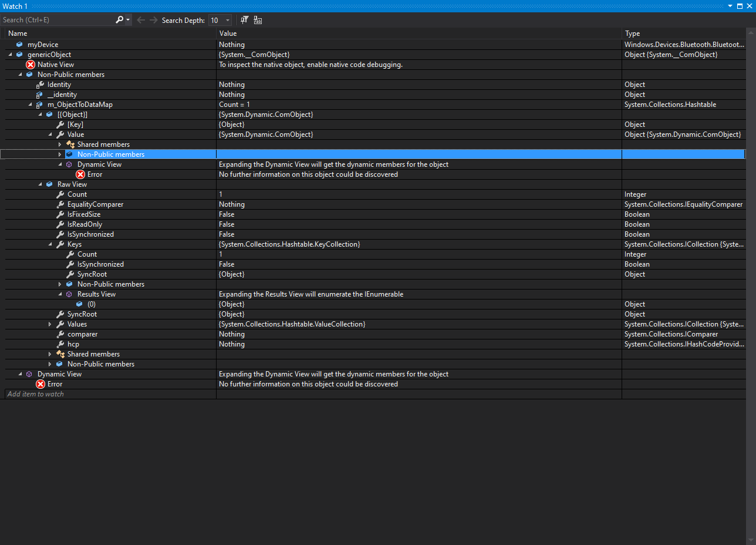Click the cube icon beside (0)
Screen dimensions: 756x545
pos(79,304)
